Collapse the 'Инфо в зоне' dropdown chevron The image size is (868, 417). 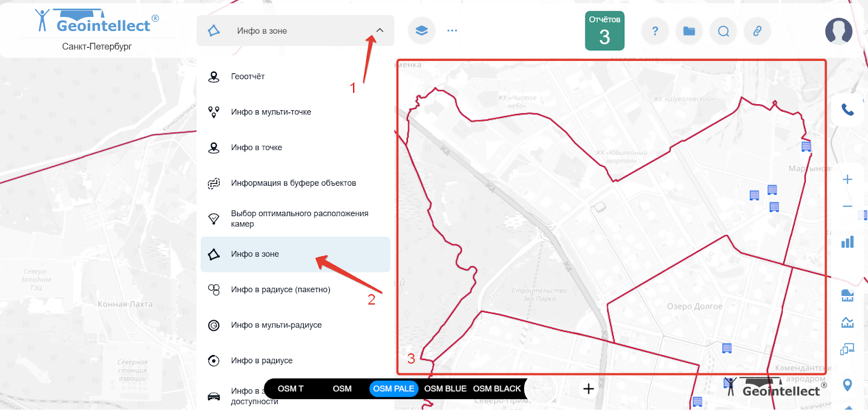coord(380,30)
